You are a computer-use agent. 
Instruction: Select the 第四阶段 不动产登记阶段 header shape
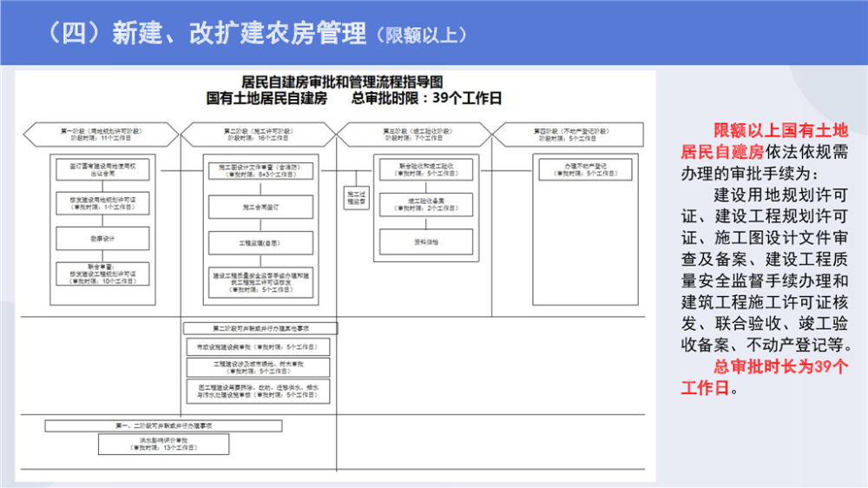pos(569,134)
